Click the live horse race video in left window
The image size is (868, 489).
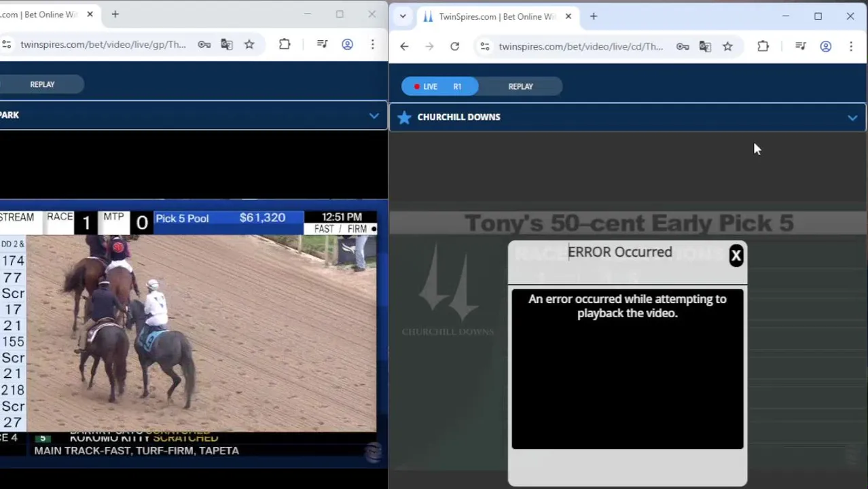click(x=201, y=333)
